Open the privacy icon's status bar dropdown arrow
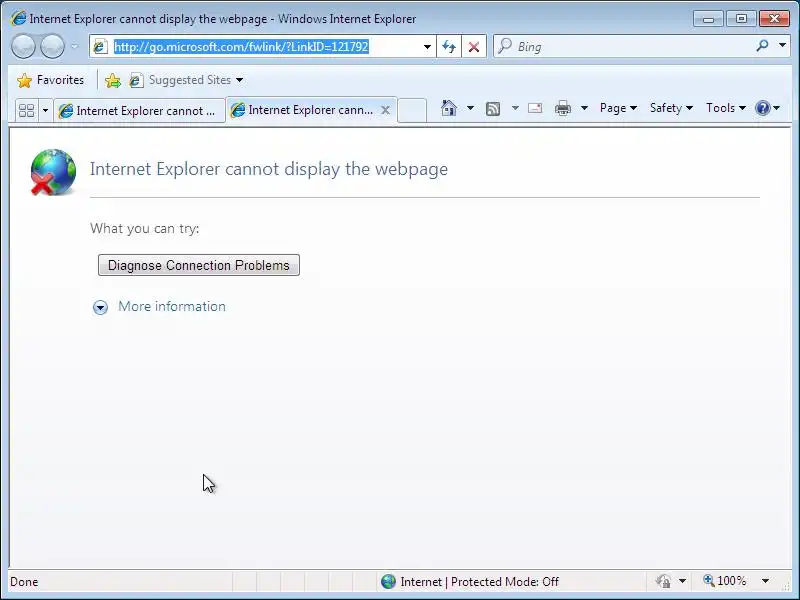Screen dimensions: 800x600 [682, 581]
